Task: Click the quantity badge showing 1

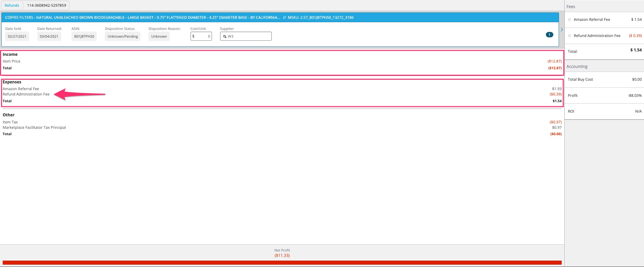Action: click(550, 35)
